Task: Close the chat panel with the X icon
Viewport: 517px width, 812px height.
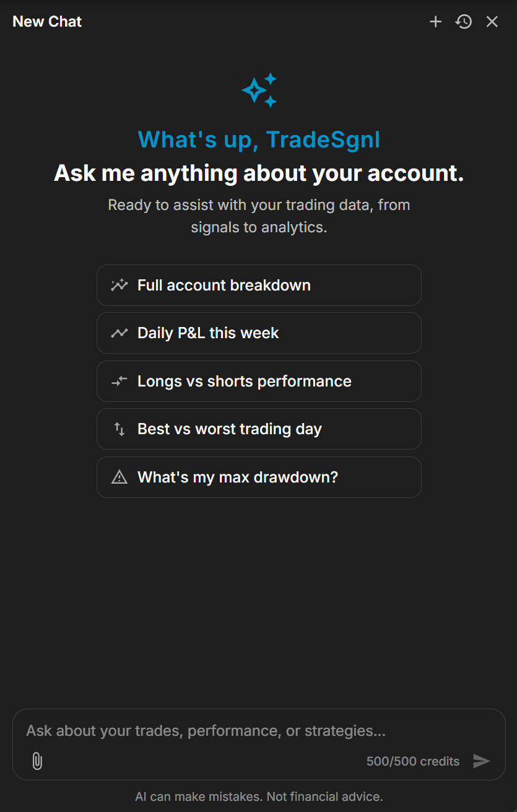Action: (x=492, y=22)
